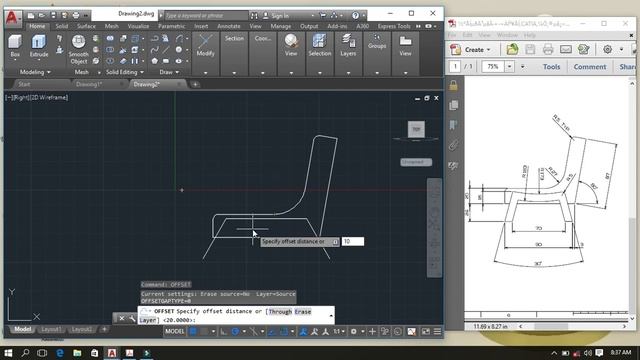
Task: Select the Box solid tool
Action: 15,45
